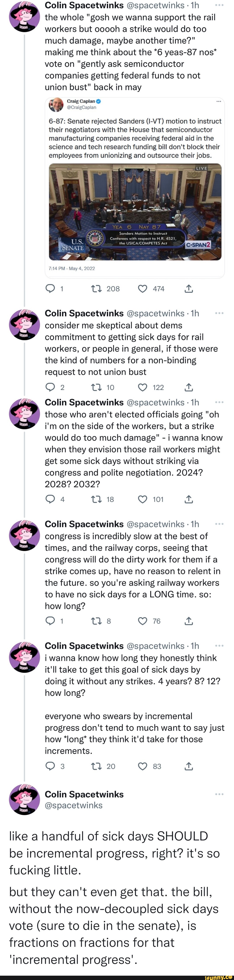
Task: Open the three-dot menu on the final tweet
Action: coord(219,794)
